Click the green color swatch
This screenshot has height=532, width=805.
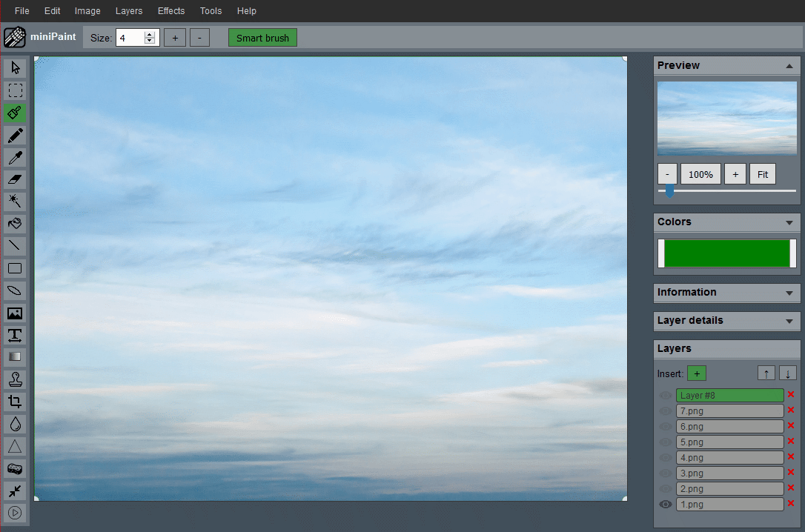click(x=726, y=253)
